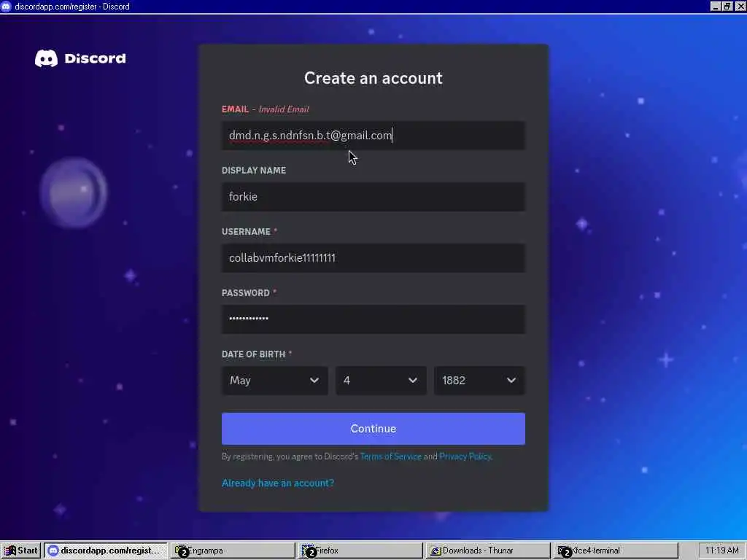Click the Continue button
747x560 pixels.
(x=373, y=429)
